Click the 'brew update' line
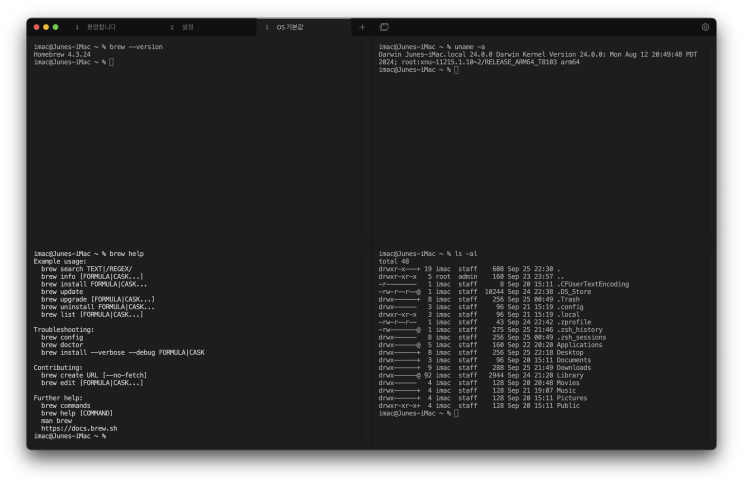The height and width of the screenshot is (485, 743). (x=62, y=291)
